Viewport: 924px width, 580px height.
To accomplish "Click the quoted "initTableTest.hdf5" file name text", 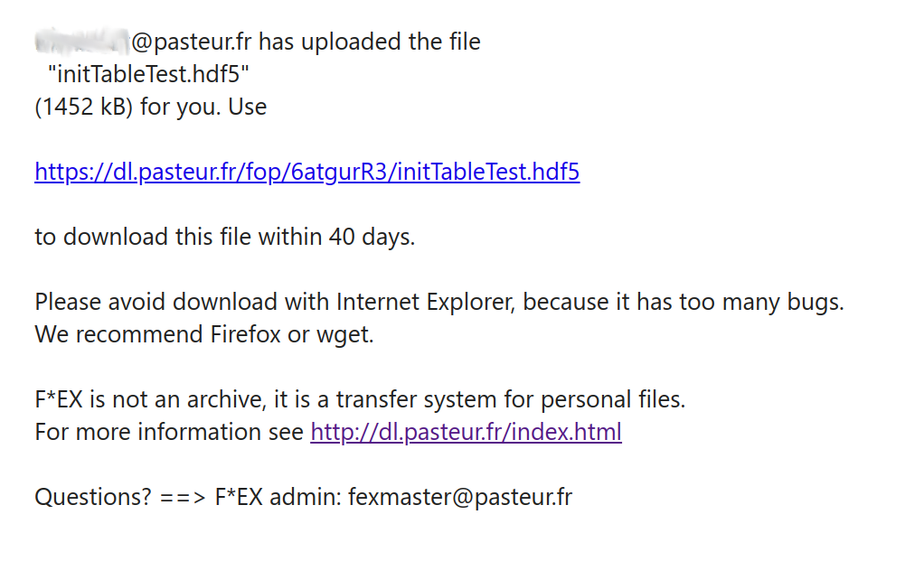I will click(148, 74).
